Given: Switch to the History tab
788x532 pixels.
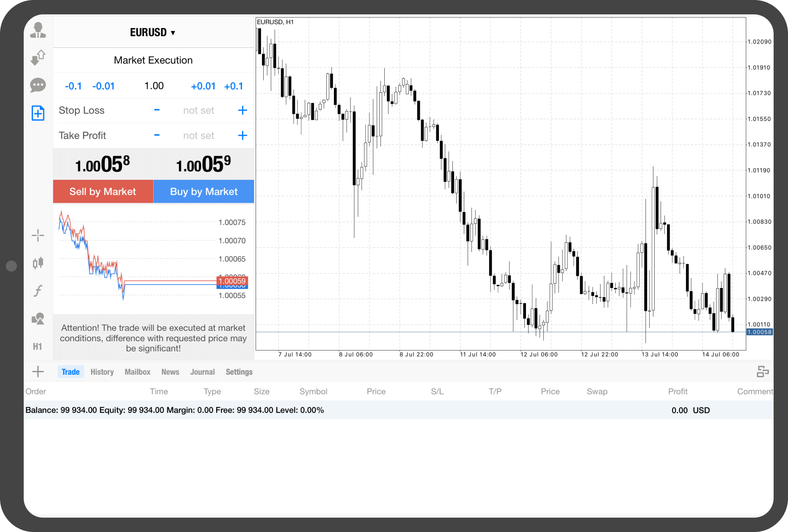Looking at the screenshot, I should 102,372.
